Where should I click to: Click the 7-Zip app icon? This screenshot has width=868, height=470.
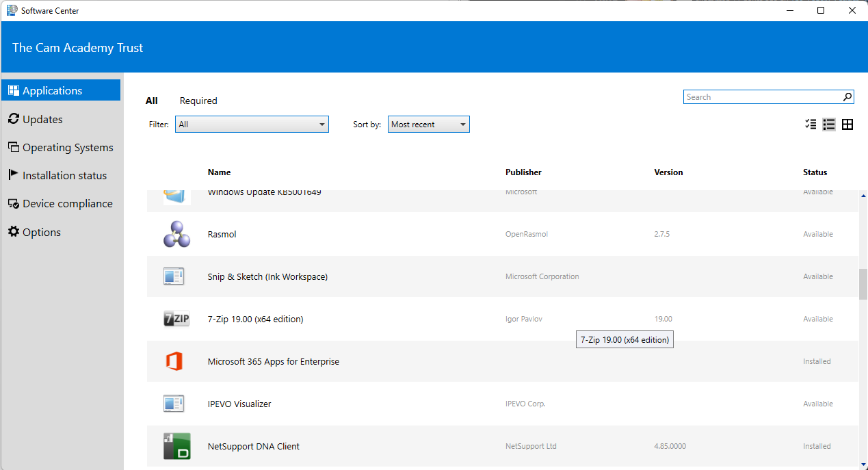[x=177, y=319]
